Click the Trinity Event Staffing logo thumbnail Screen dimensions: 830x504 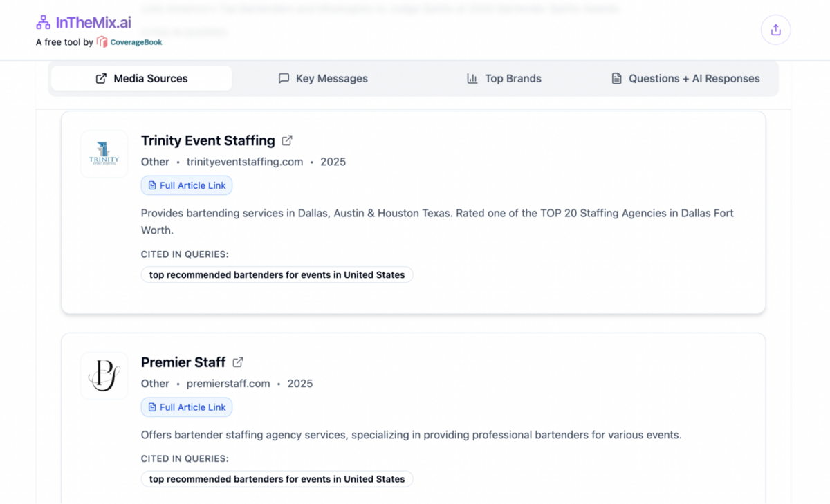(104, 154)
